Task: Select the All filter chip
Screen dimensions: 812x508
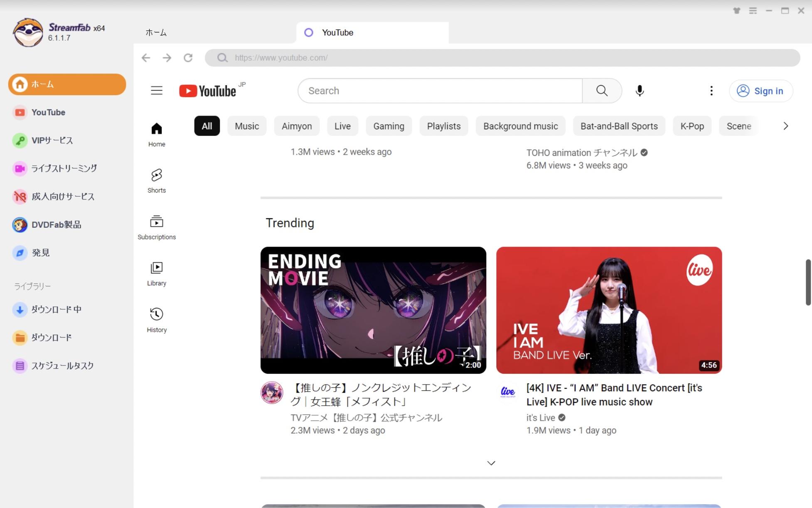Action: [207, 126]
